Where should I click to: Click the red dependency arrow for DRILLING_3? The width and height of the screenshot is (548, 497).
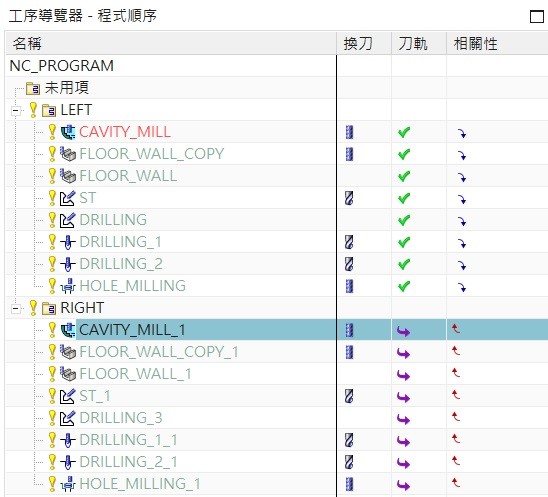pos(456,417)
